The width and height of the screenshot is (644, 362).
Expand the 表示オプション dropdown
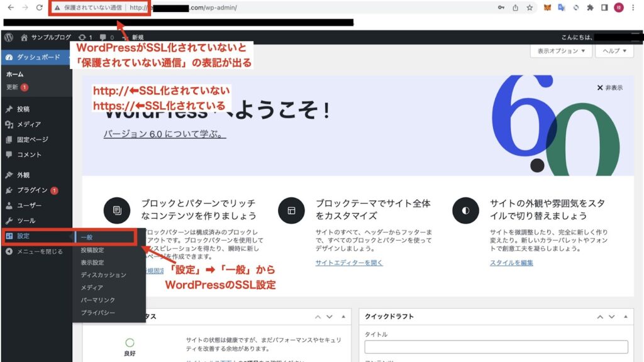click(561, 51)
